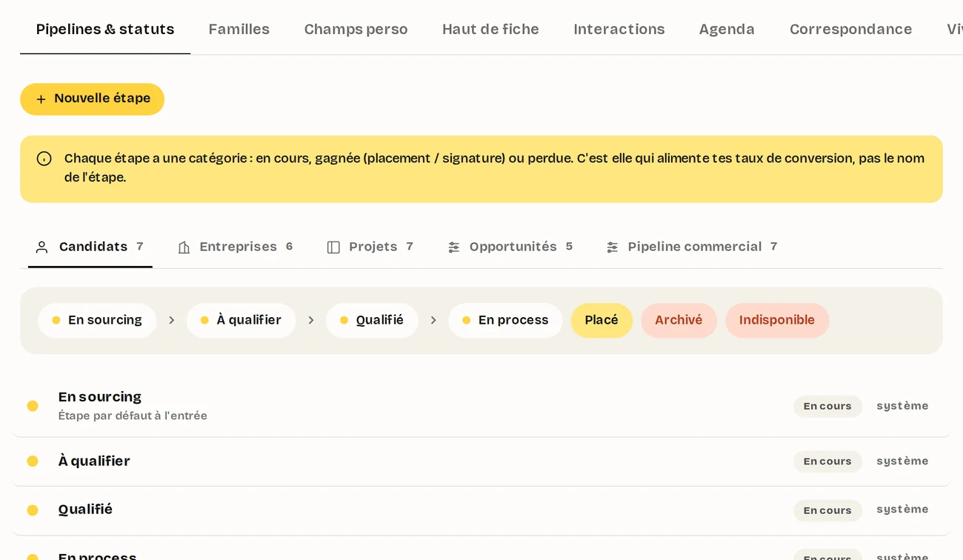
Task: Select the Pipeline commercial sub-tab
Action: click(x=692, y=247)
